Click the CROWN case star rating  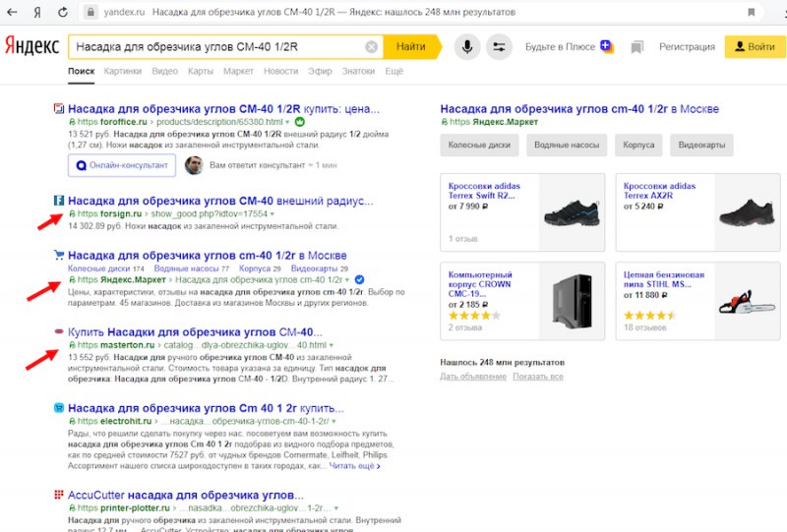[x=474, y=316]
